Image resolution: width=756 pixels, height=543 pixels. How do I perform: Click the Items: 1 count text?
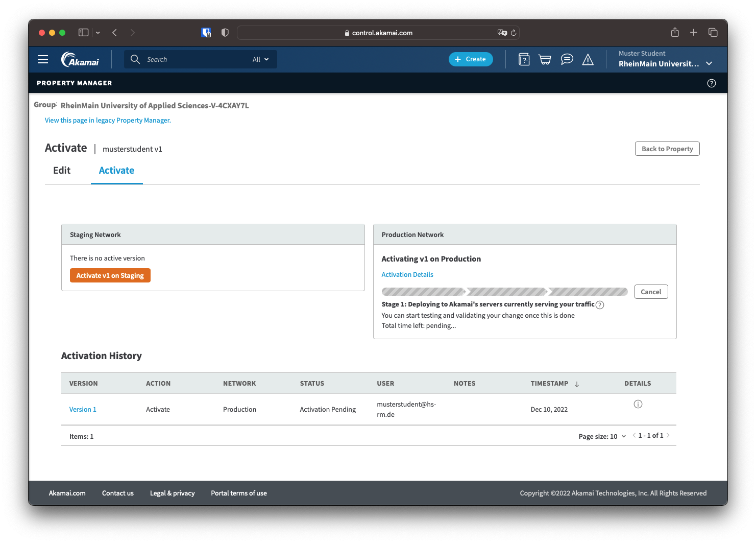pos(82,437)
